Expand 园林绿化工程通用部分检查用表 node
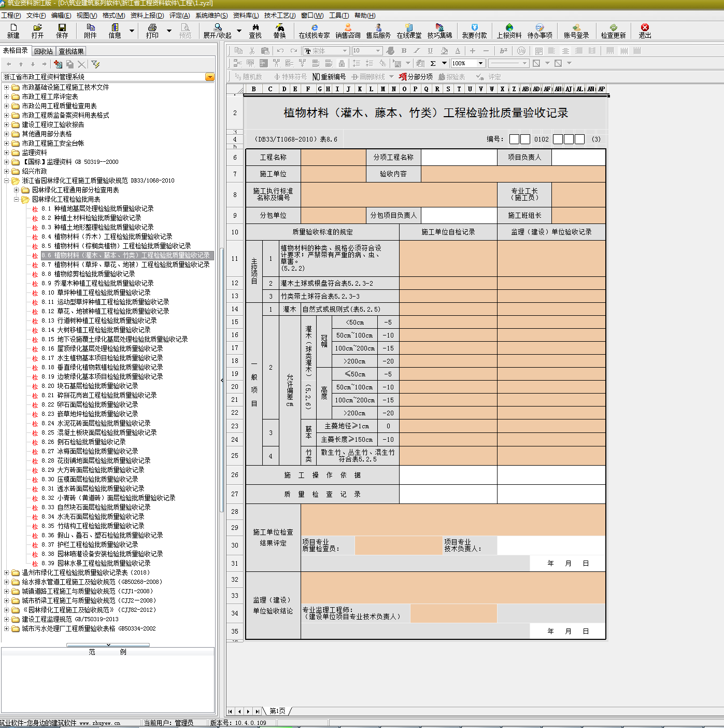Image resolution: width=724 pixels, height=728 pixels. (17, 190)
